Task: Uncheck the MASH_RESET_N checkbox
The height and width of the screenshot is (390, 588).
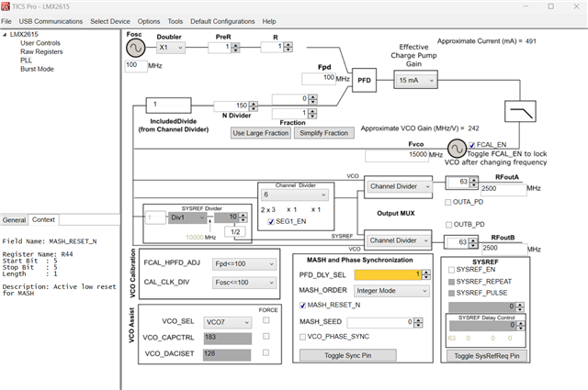Action: point(302,306)
